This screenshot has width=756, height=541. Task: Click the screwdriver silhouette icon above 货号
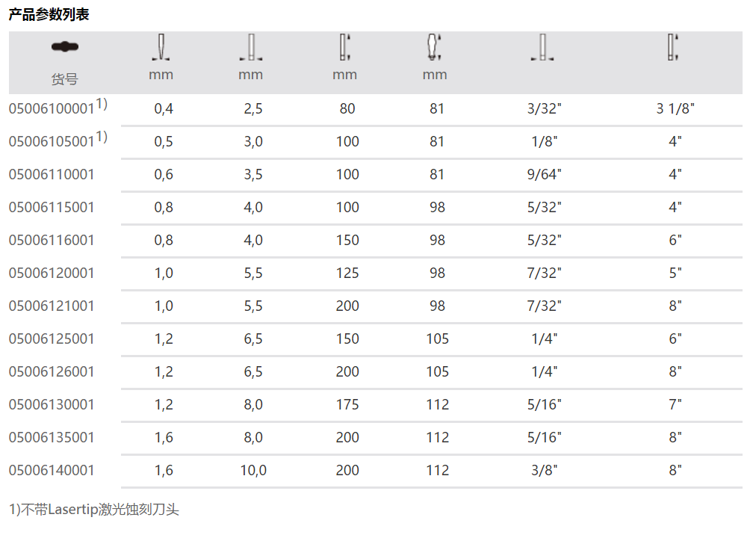65,47
